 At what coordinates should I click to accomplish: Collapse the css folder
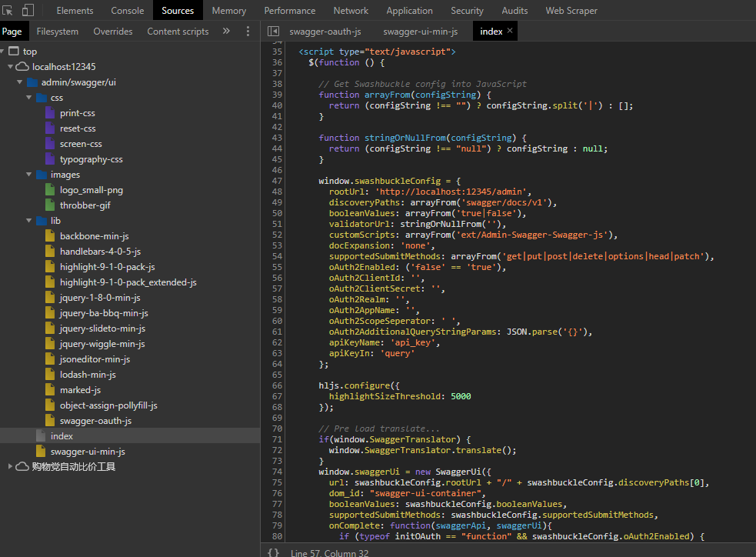(28, 97)
